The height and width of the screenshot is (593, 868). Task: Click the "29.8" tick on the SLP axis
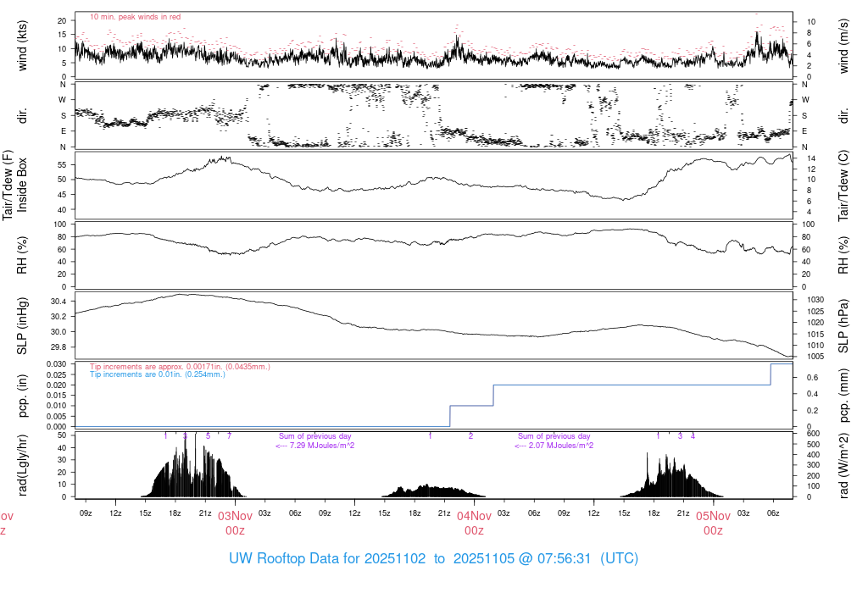(58, 346)
